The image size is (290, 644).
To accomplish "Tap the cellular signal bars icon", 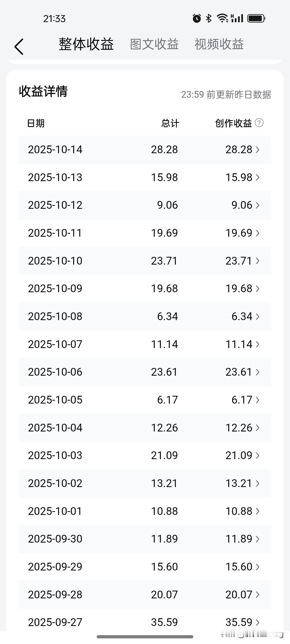I will pos(237,18).
